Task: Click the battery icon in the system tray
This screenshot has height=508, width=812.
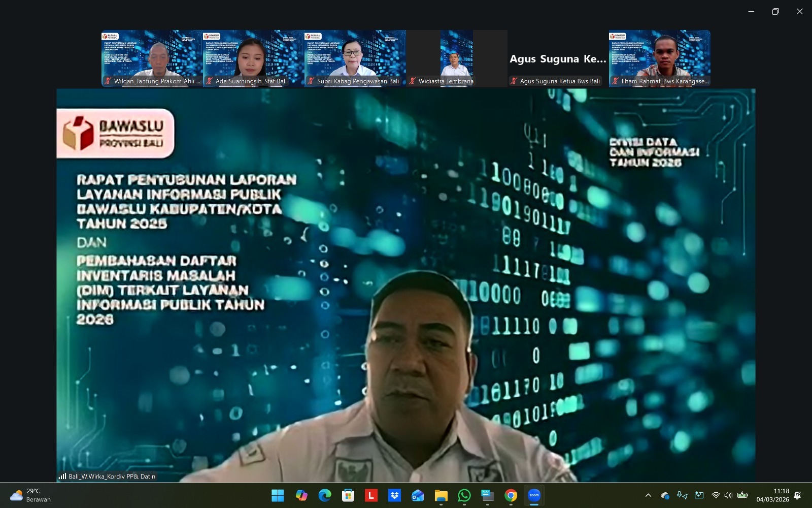Action: 742,495
